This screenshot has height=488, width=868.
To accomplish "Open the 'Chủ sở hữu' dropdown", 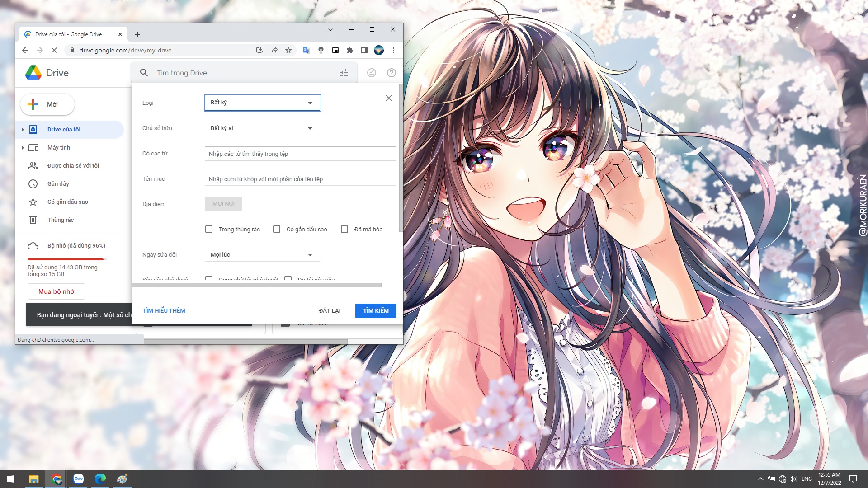I will point(263,128).
